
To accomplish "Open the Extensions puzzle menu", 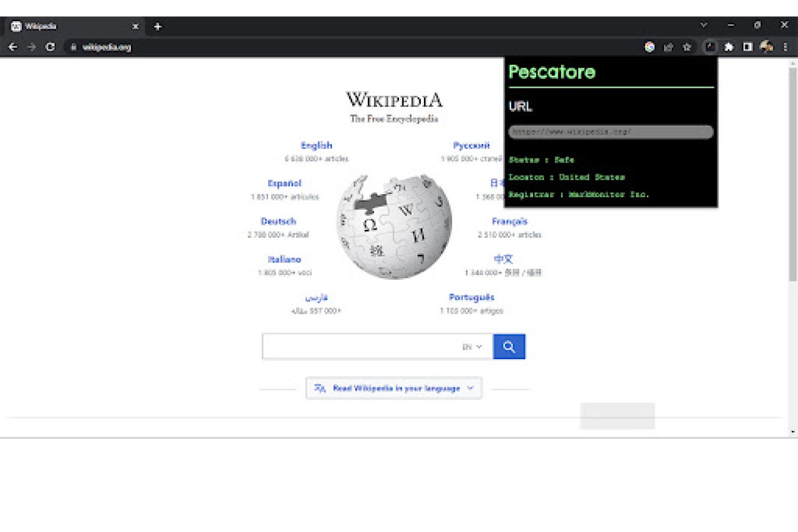I will (x=729, y=47).
